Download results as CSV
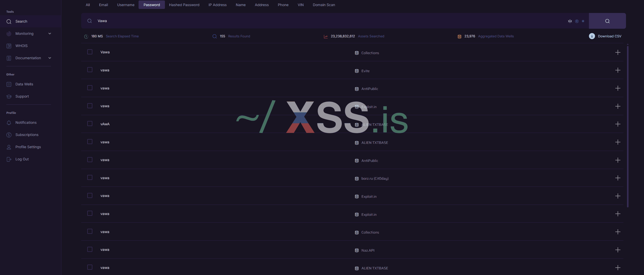The image size is (644, 275). [x=605, y=36]
